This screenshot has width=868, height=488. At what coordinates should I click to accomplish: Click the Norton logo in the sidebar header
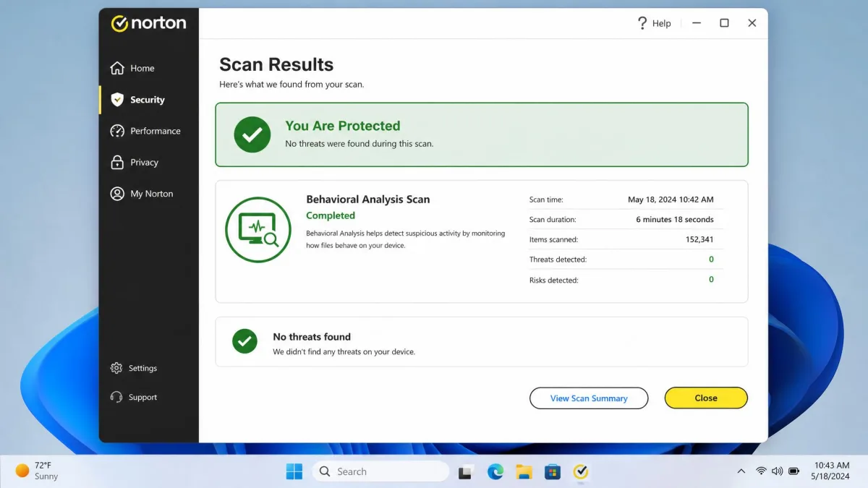(x=148, y=23)
